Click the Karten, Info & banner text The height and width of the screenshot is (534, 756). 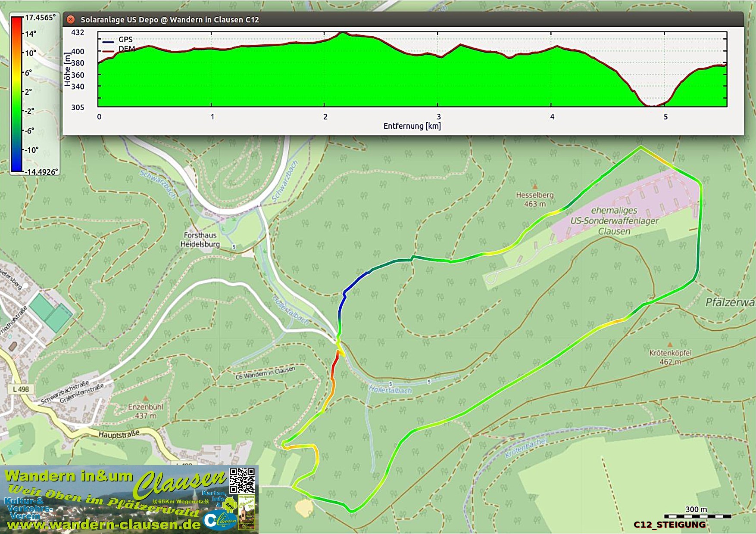coord(214,499)
